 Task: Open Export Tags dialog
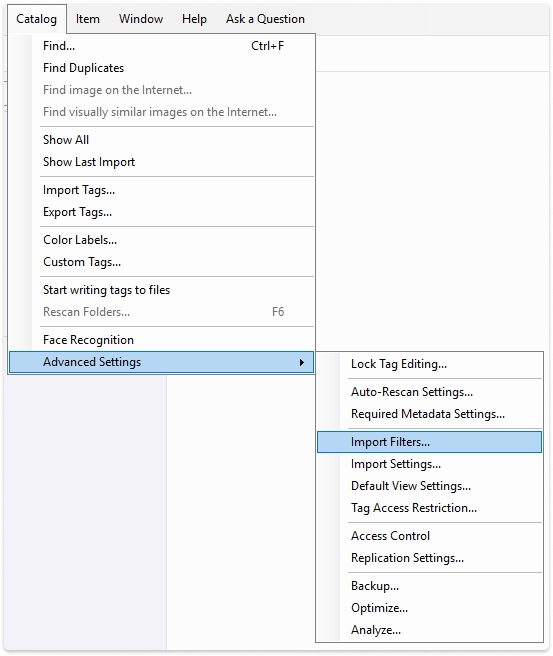(161, 212)
